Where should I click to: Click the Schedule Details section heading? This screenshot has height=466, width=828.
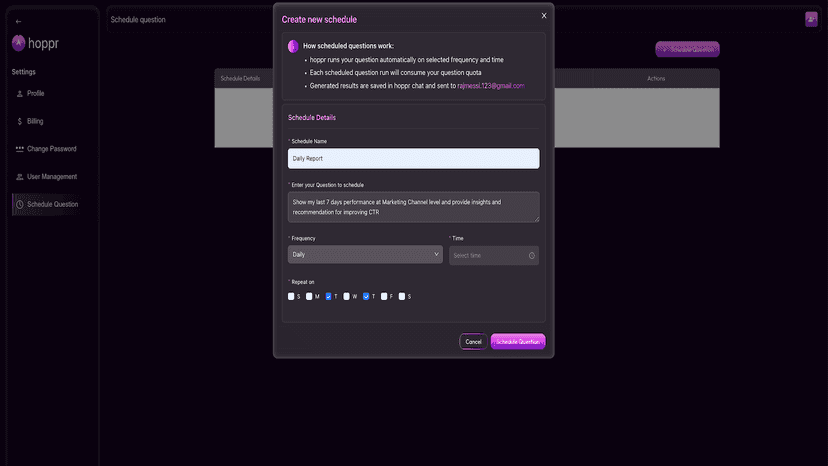pos(312,118)
